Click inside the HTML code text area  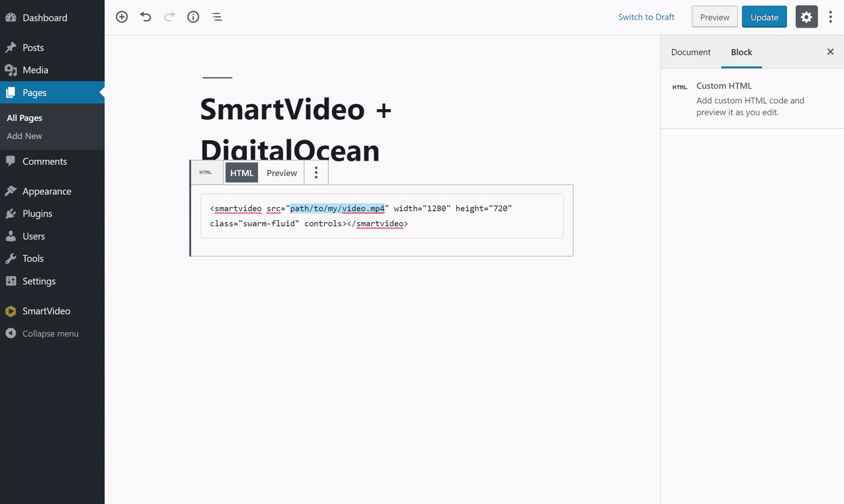[382, 216]
